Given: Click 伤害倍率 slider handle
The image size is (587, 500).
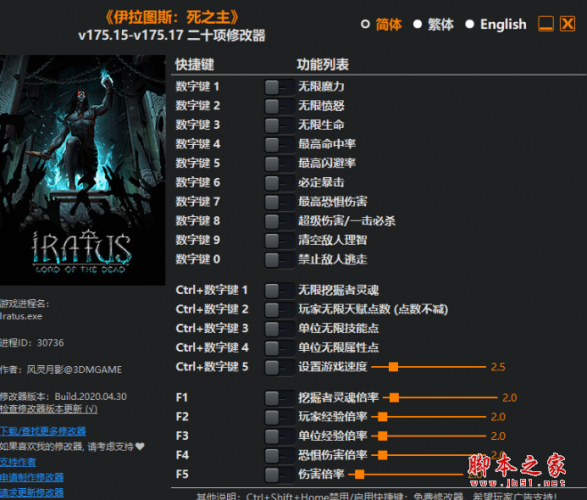Looking at the screenshot, I should pos(359,475).
